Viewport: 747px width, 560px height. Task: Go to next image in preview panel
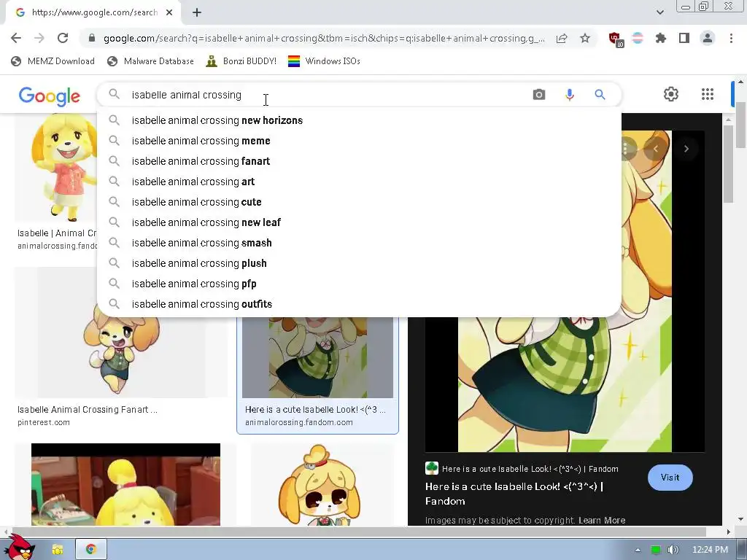[x=686, y=149]
